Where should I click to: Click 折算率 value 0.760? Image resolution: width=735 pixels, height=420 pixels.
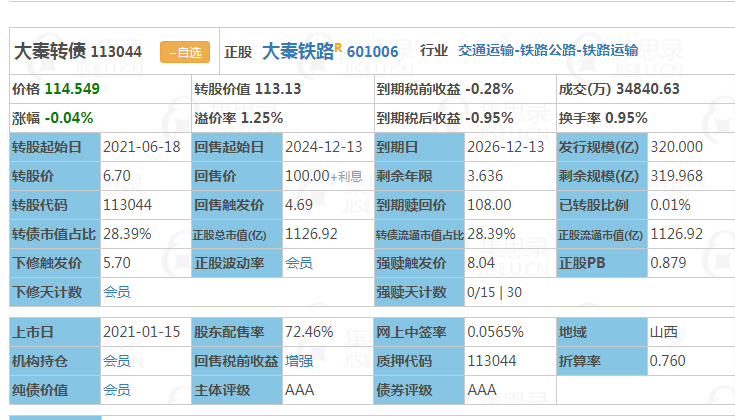click(668, 361)
